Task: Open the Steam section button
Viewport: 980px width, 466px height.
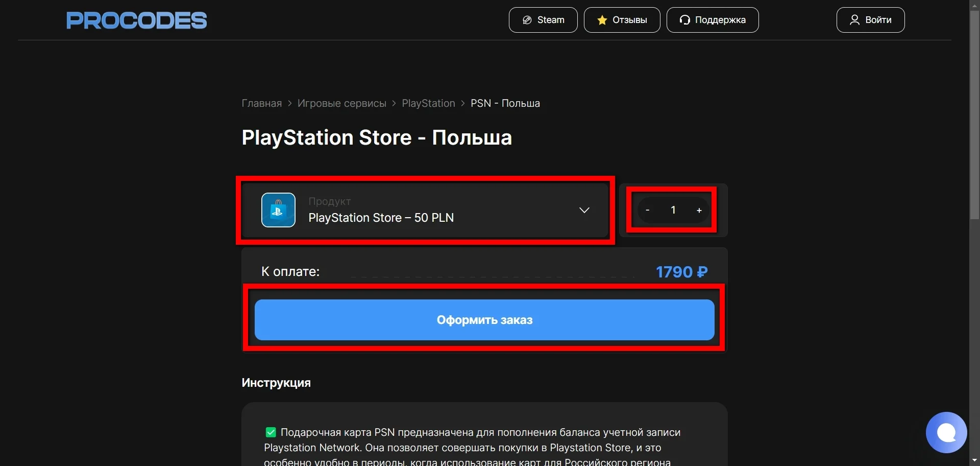Action: (543, 20)
